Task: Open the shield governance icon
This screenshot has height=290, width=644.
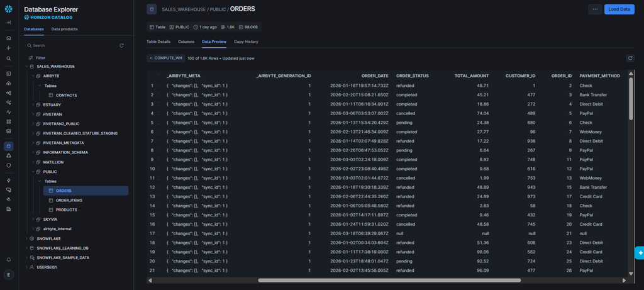Action: tap(9, 165)
